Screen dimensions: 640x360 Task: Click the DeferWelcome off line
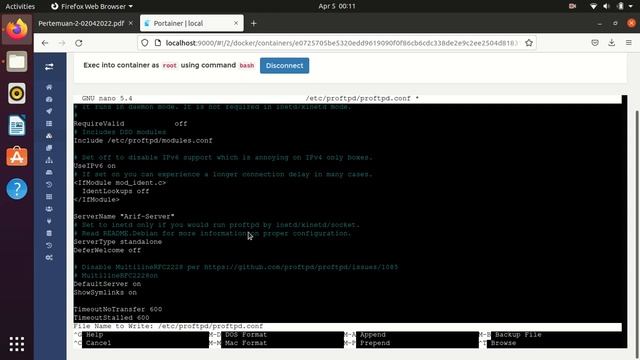(107, 250)
